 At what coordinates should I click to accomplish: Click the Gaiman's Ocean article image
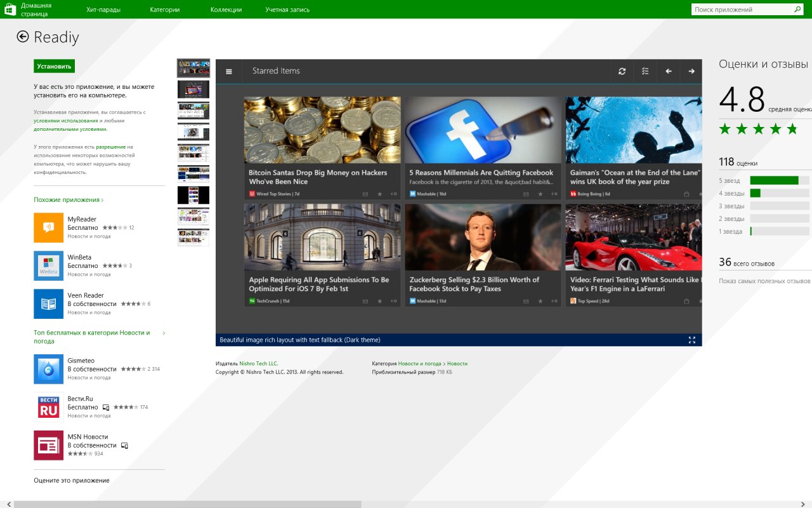[634, 130]
